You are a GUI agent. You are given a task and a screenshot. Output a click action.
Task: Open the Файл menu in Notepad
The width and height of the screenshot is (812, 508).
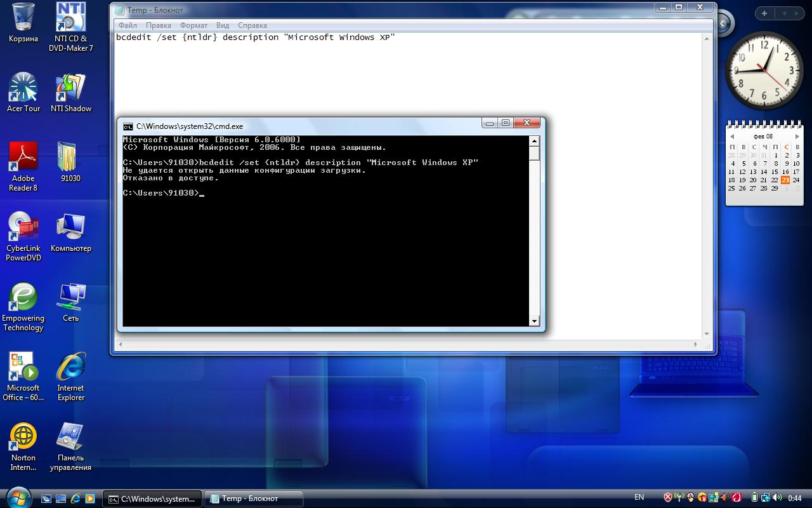pos(127,25)
